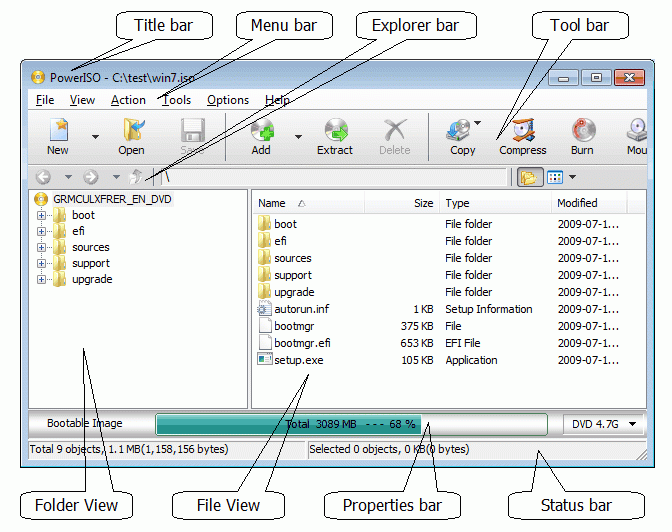Screen dimensions: 672x532
Task: Click the view mode grid icon
Action: 555,177
